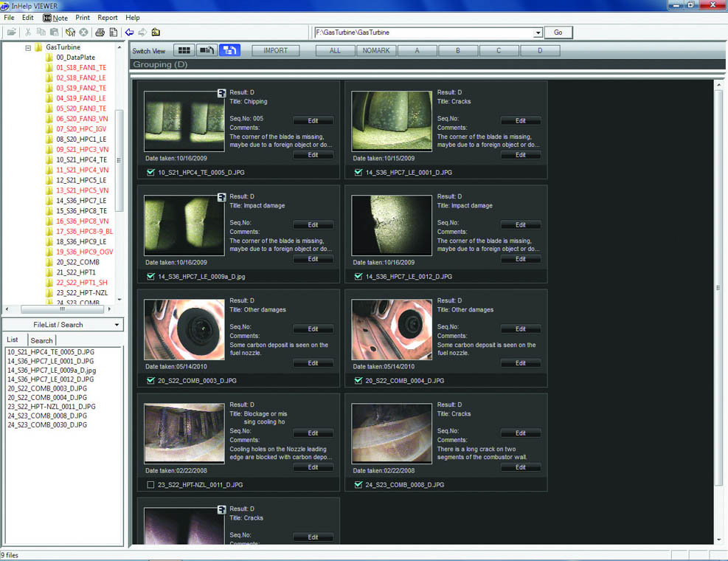Screen dimensions: 728x561
Task: Edit Seq.No for 10_S21_HPC4_TE_0005_D.JPG
Action: pos(313,121)
